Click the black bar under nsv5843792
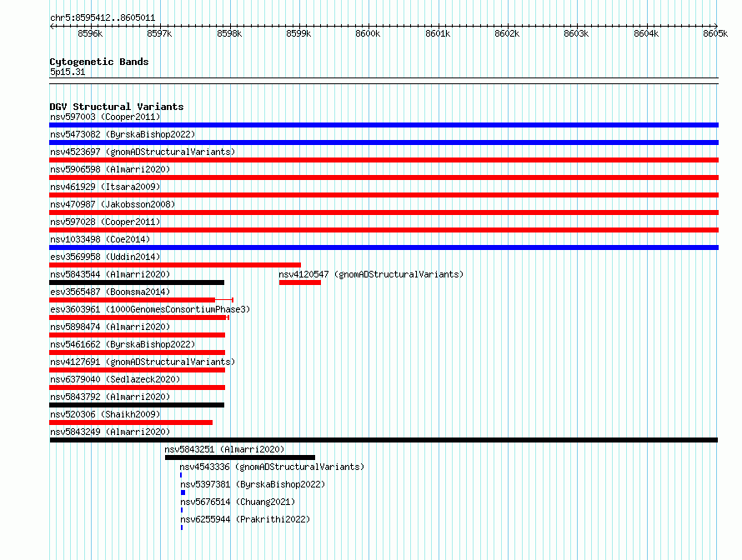The height and width of the screenshot is (560, 742). pyautogui.click(x=137, y=405)
